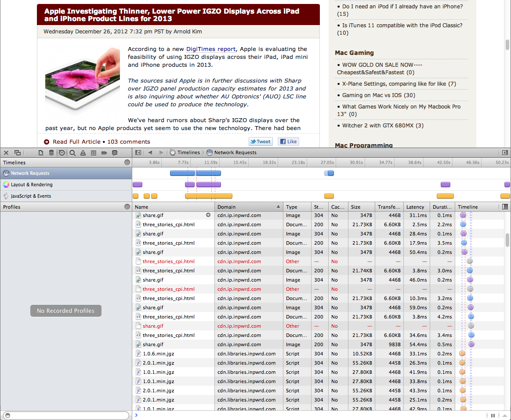Select the JavaScript & Events timeline
This screenshot has width=511, height=420.
(x=66, y=196)
